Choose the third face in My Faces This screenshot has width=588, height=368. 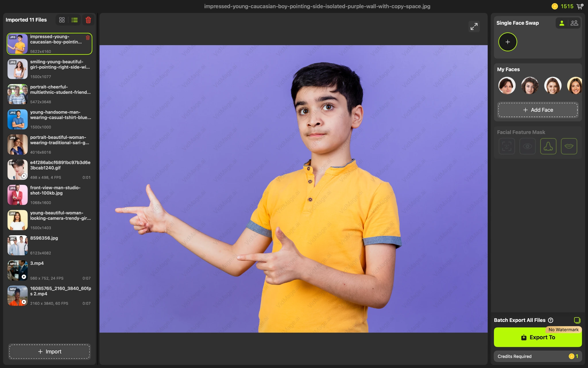coord(553,85)
